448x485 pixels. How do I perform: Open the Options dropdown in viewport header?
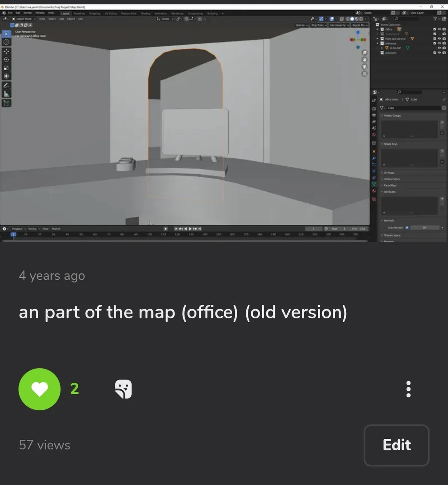pos(301,25)
